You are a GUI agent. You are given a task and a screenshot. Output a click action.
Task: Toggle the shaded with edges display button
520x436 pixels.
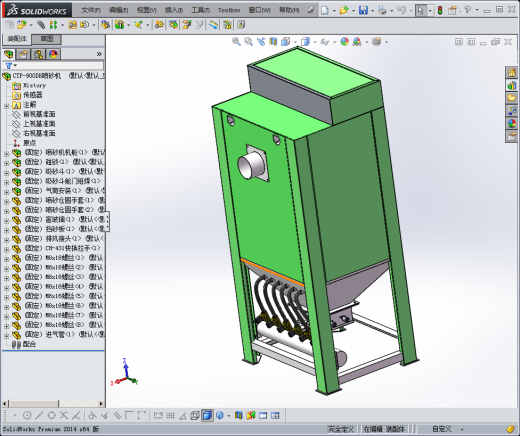207,415
